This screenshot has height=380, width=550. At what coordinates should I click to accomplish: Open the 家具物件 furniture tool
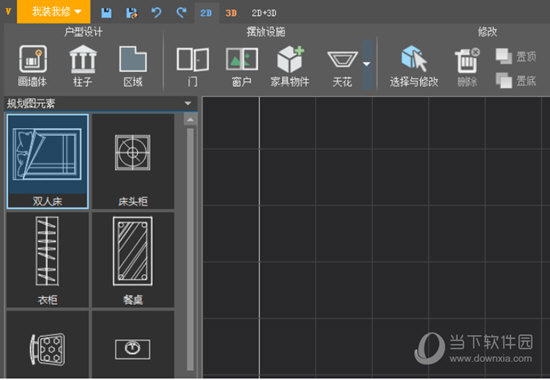coord(290,67)
